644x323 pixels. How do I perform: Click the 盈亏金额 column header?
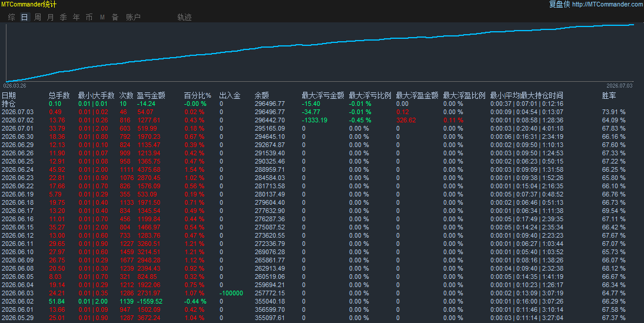point(151,96)
